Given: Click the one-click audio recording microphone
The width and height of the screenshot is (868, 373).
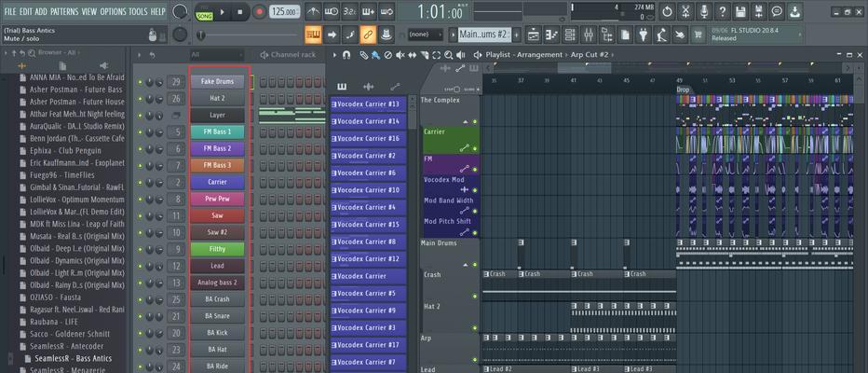Looking at the screenshot, I should pos(703,11).
